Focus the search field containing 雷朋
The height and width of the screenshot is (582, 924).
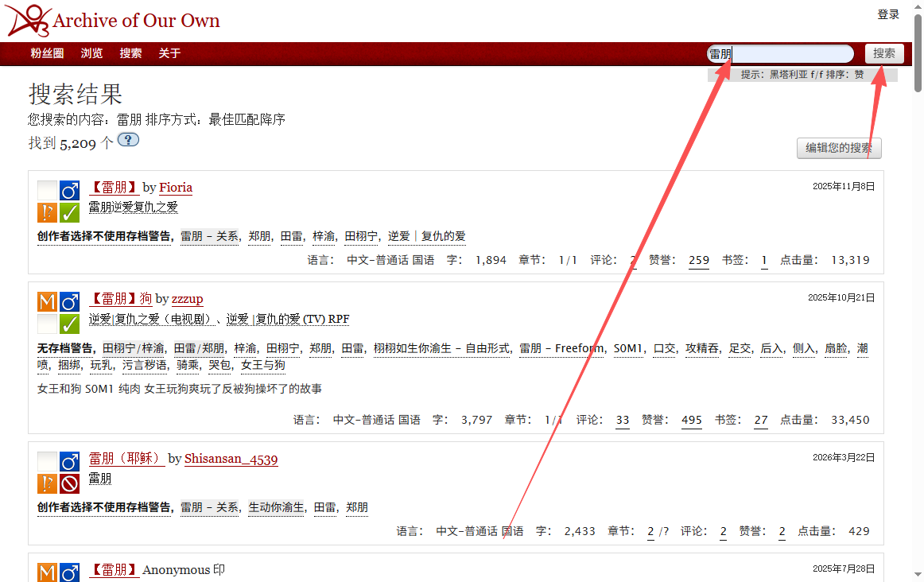click(780, 53)
